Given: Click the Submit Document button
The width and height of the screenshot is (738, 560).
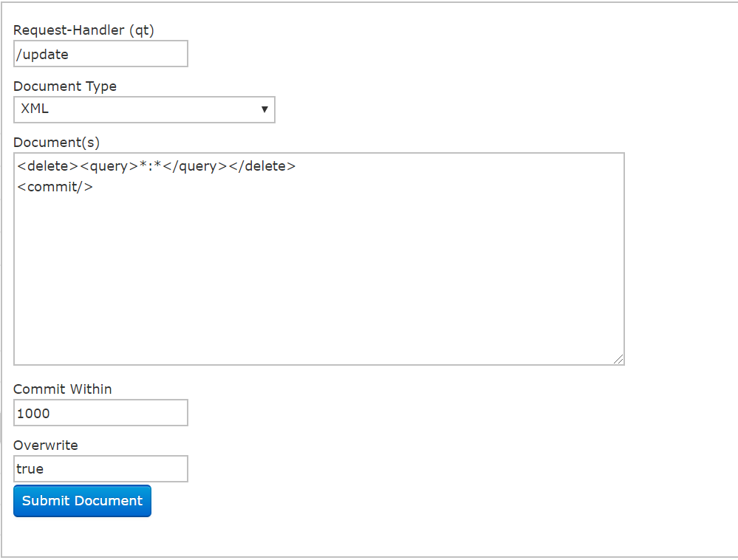Looking at the screenshot, I should point(82,501).
